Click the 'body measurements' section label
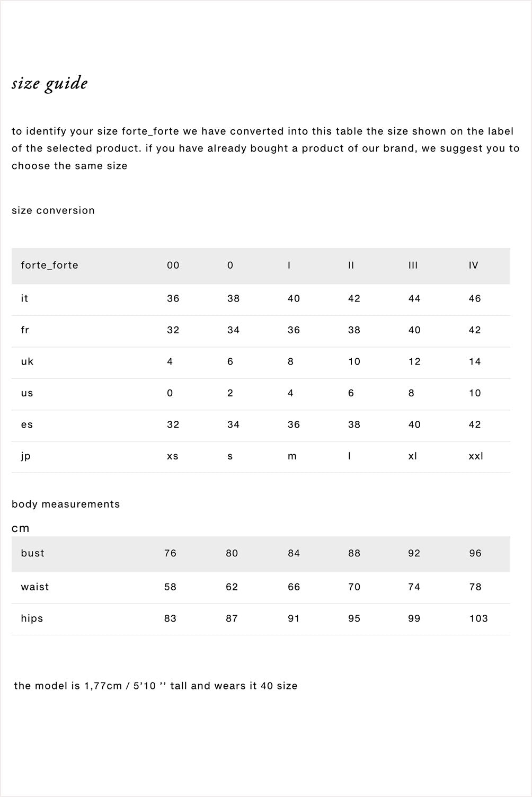This screenshot has width=532, height=797. pyautogui.click(x=66, y=504)
